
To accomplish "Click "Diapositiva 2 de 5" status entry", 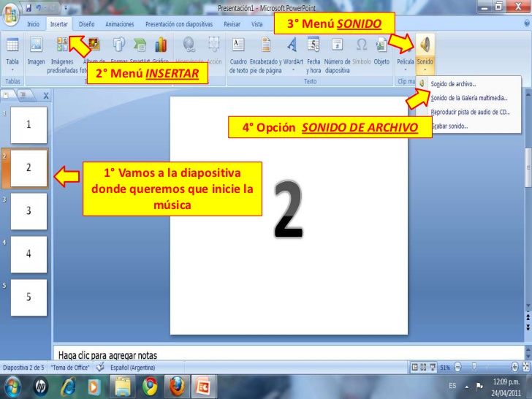I will click(23, 368).
